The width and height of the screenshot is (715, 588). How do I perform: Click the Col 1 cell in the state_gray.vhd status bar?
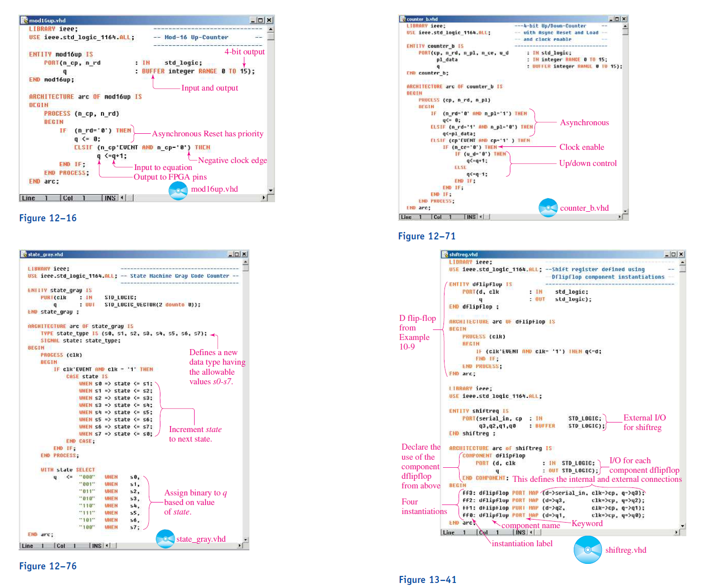72,545
